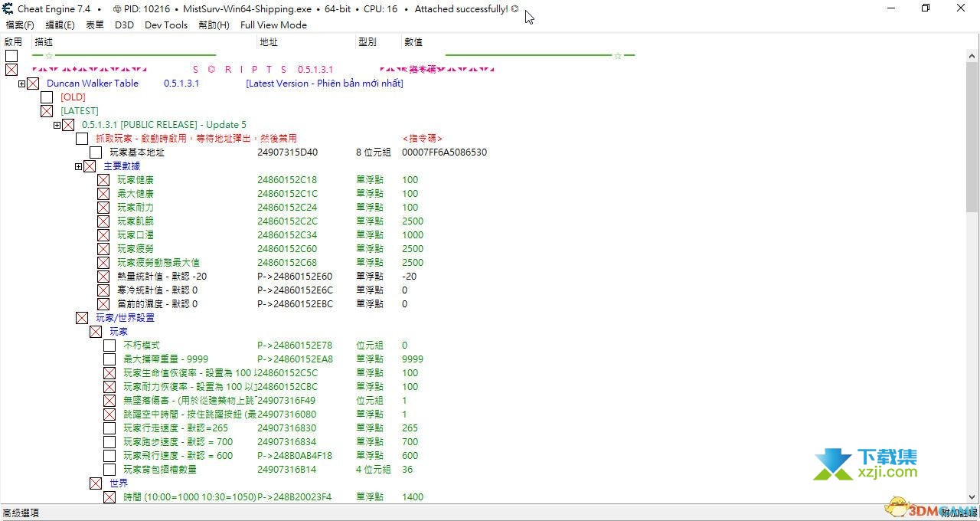Click the Full View Mode menu item
The image size is (980, 521).
point(273,25)
